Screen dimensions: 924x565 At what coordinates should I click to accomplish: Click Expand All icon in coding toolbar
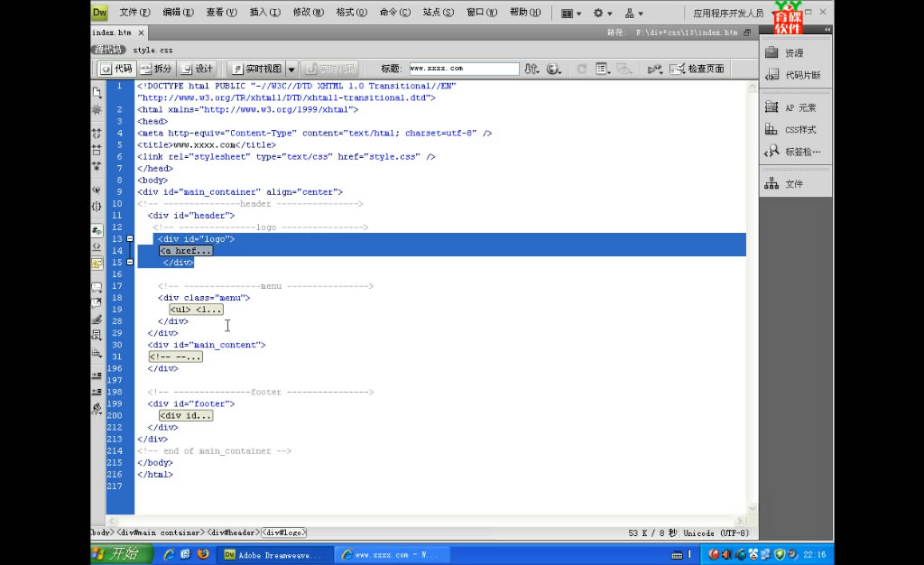97,167
